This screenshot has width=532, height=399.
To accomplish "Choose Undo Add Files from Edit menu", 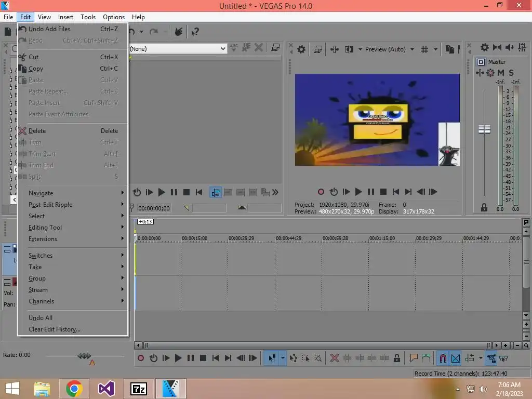I will [x=73, y=29].
